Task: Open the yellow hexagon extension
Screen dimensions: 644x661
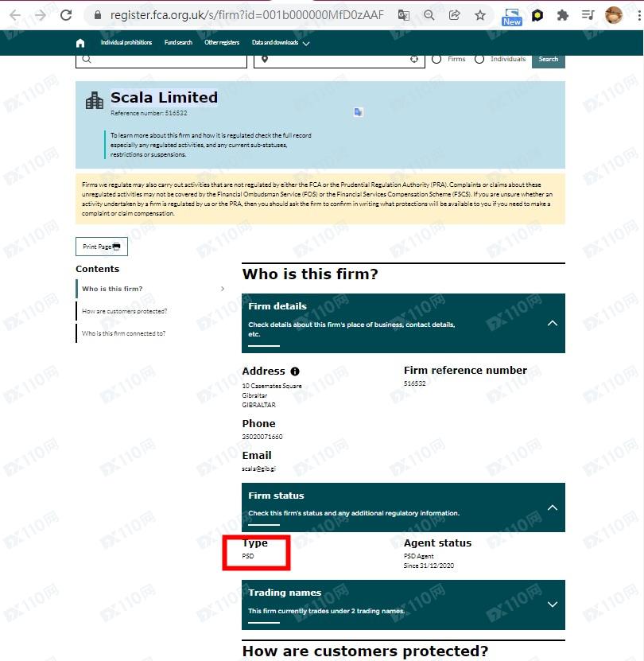Action: (x=537, y=16)
